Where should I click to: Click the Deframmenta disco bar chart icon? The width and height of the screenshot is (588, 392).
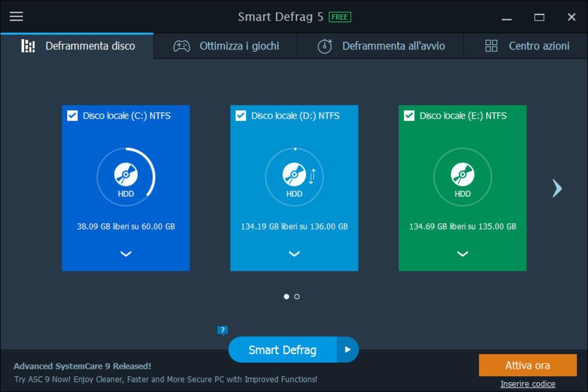coord(28,46)
